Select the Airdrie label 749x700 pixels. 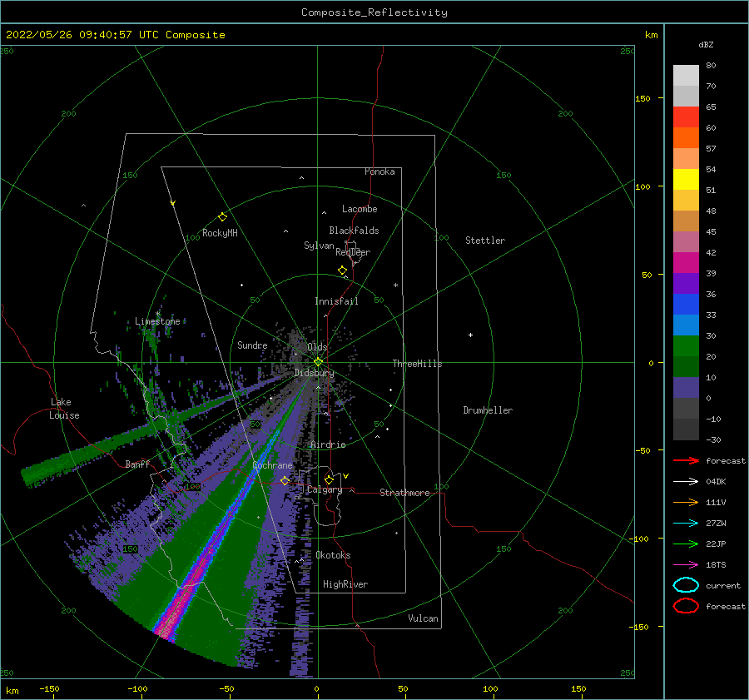[x=328, y=444]
